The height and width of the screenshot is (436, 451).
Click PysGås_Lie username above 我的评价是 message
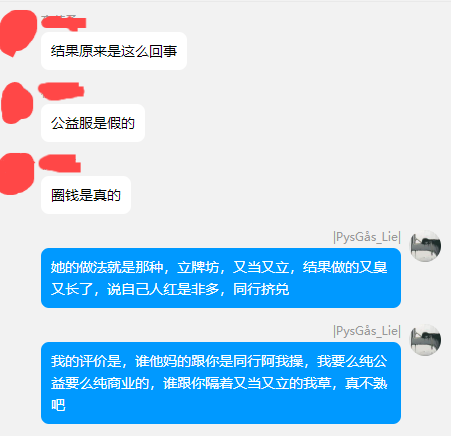click(x=367, y=331)
